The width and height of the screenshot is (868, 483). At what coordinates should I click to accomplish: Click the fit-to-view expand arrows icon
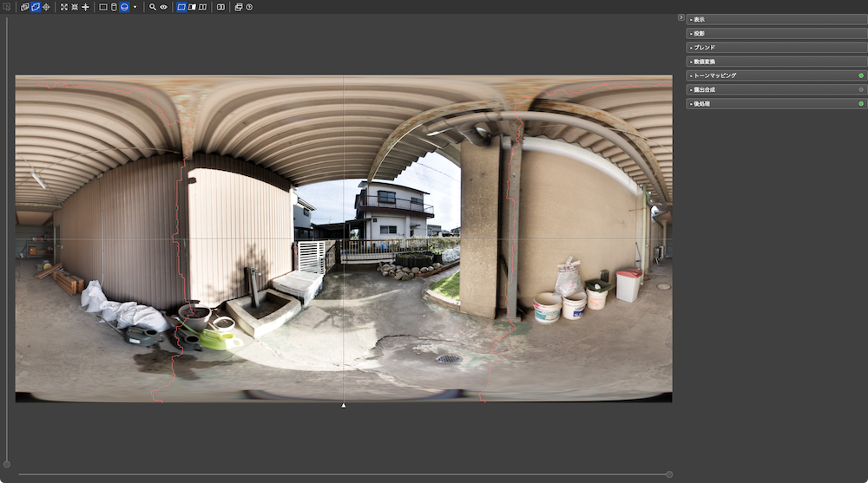(63, 7)
